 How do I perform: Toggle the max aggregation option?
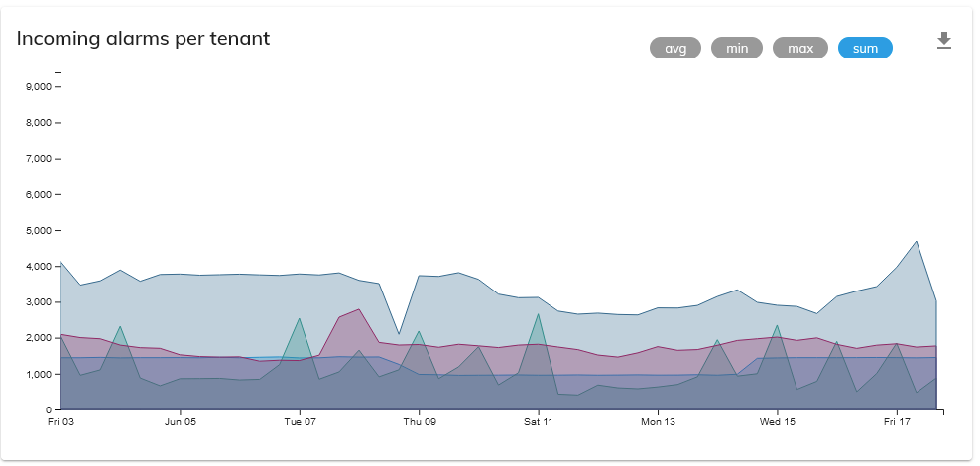pyautogui.click(x=799, y=48)
